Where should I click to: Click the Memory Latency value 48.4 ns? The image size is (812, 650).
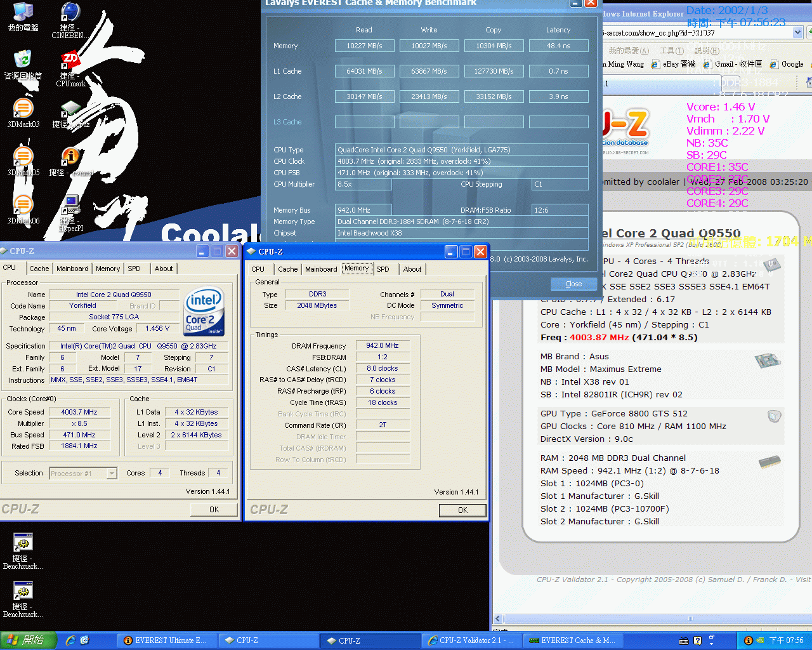[x=558, y=46]
